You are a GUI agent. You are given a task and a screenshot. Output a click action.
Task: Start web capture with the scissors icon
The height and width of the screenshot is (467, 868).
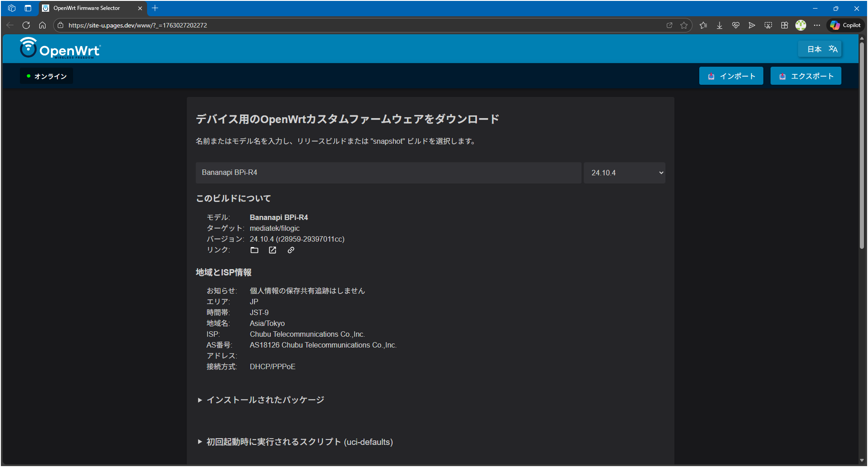tap(768, 25)
